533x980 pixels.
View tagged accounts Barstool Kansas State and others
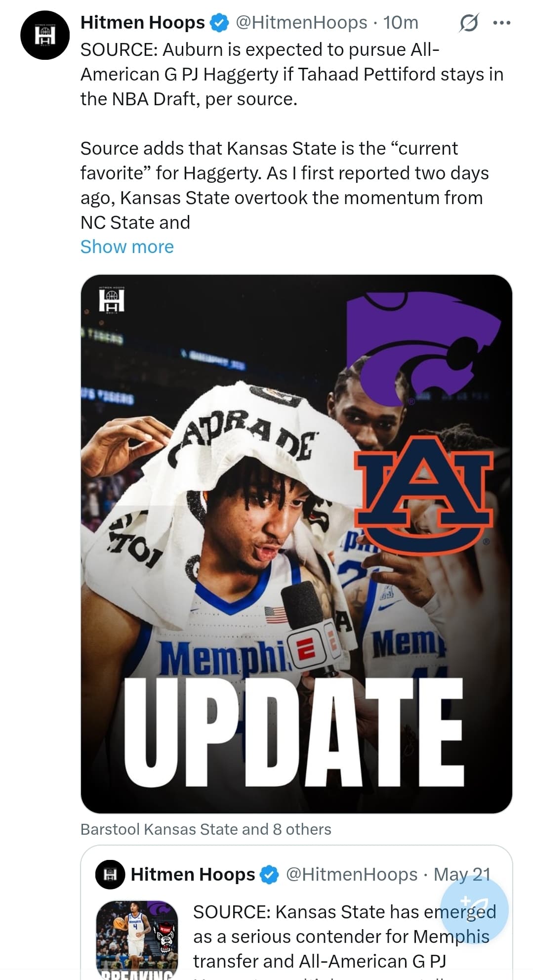(x=205, y=829)
